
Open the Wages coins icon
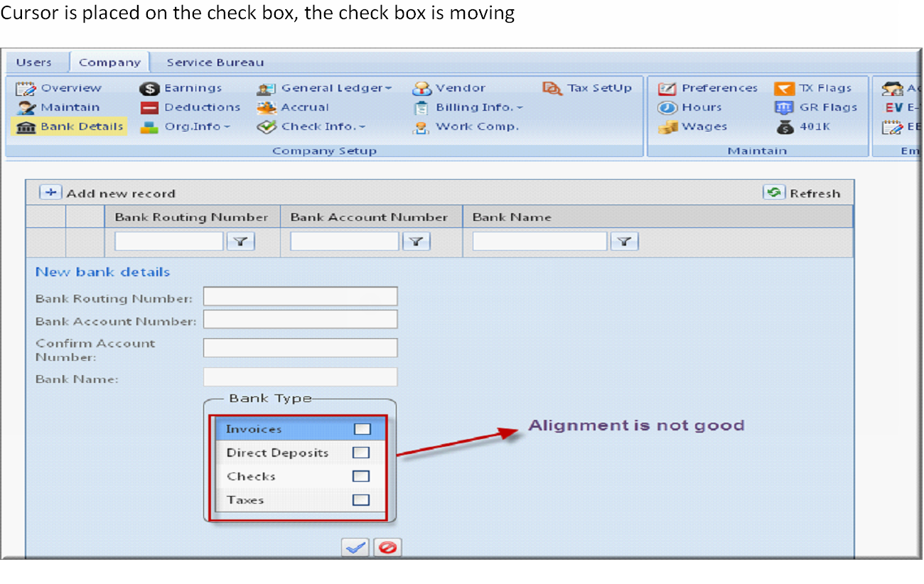point(667,127)
